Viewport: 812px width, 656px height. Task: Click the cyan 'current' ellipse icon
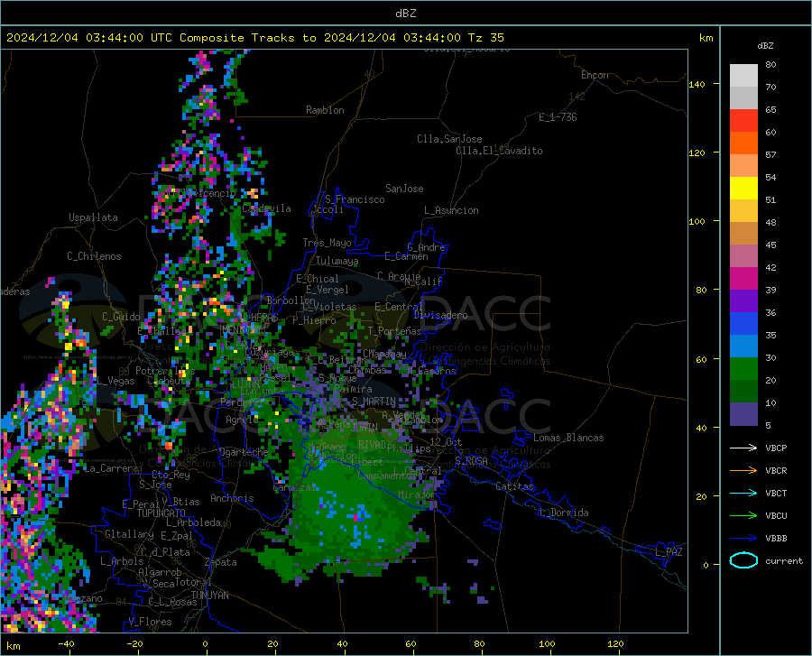coord(743,560)
